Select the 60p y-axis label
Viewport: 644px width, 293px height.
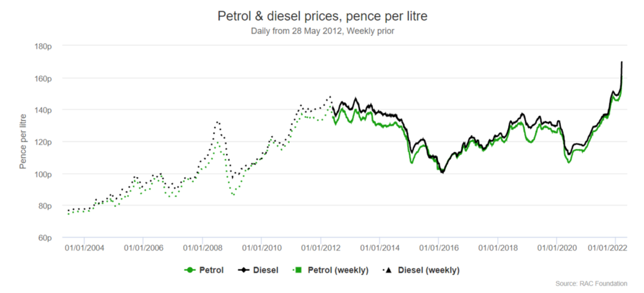coord(44,238)
